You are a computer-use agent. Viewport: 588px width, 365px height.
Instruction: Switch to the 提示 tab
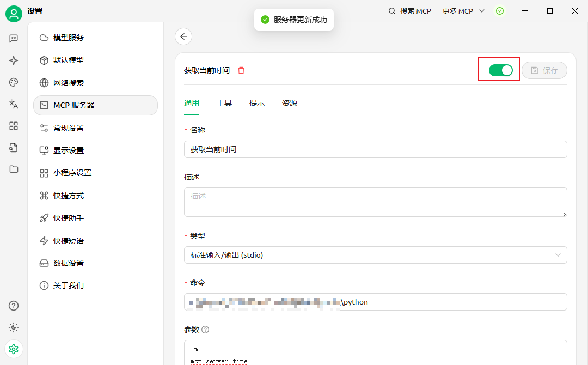click(257, 103)
